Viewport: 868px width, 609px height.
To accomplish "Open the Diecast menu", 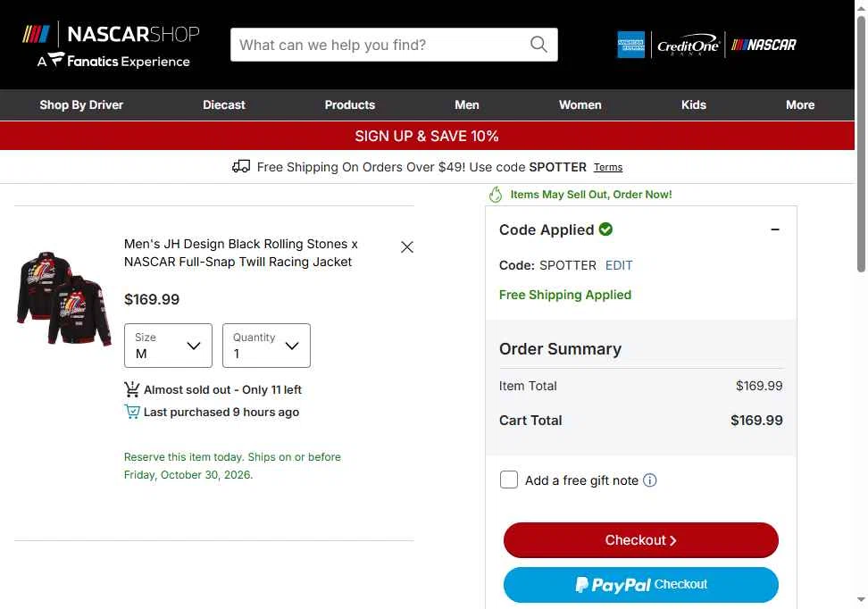I will click(x=223, y=104).
